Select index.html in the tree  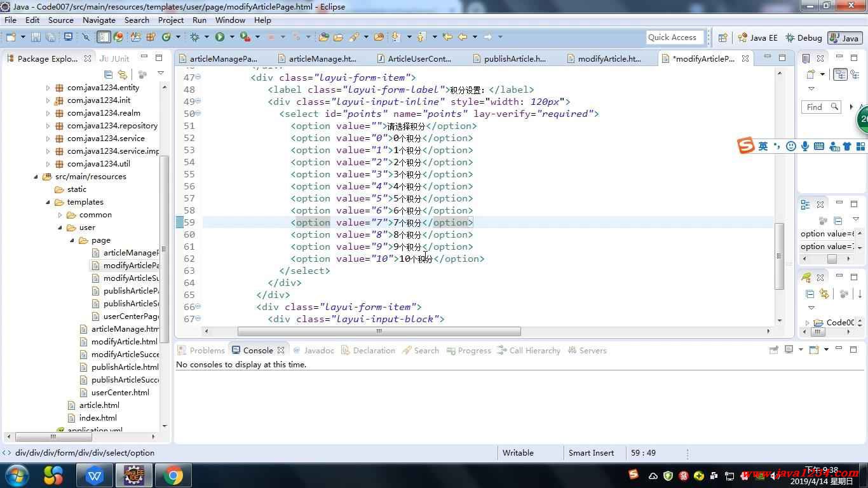98,418
